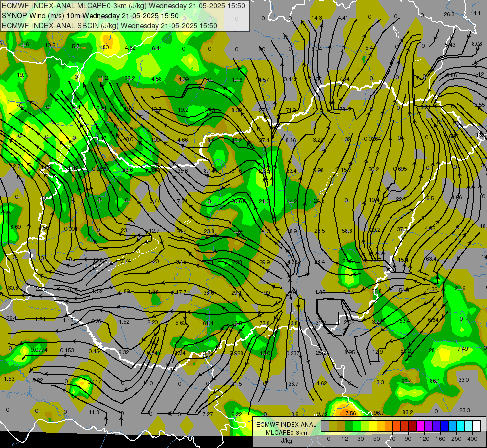Click the map value 0.0264
The width and height of the screenshot is (487, 448).
tap(373, 139)
